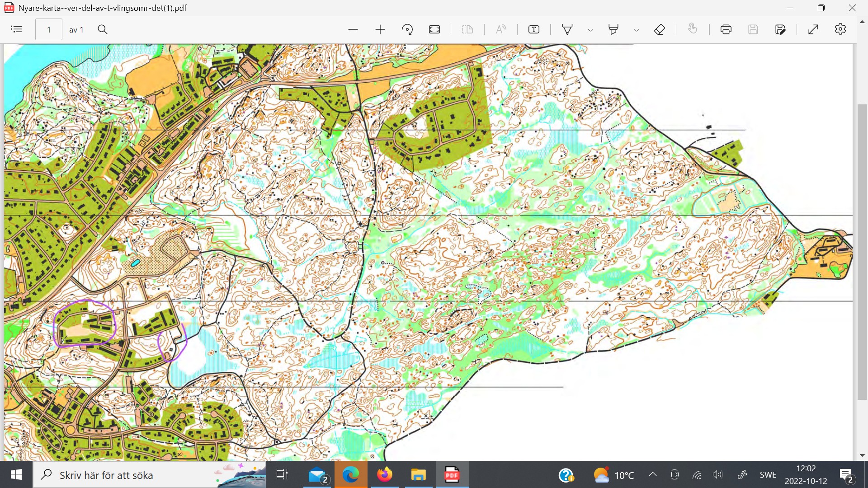Open Firefox from the taskbar
Screen dimensions: 868x488
(x=385, y=474)
